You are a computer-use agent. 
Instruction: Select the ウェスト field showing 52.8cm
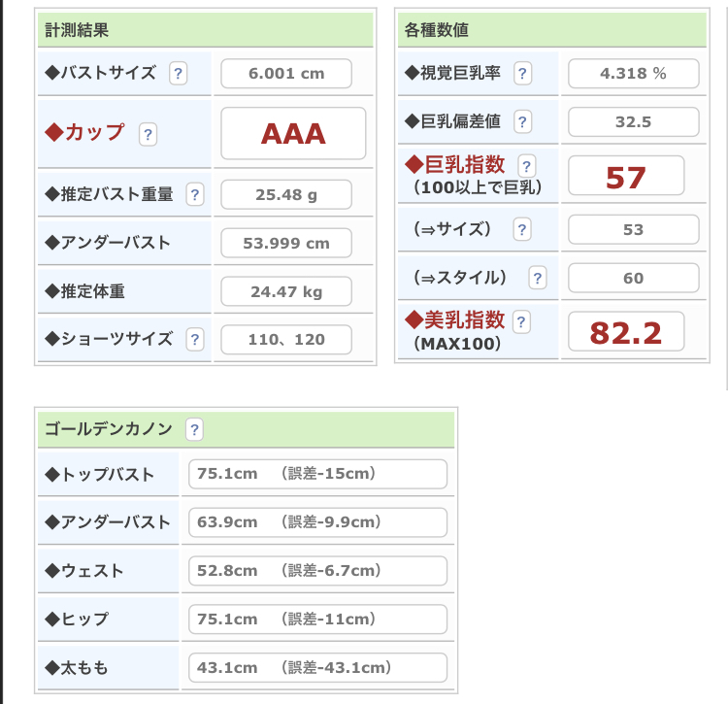pyautogui.click(x=318, y=571)
